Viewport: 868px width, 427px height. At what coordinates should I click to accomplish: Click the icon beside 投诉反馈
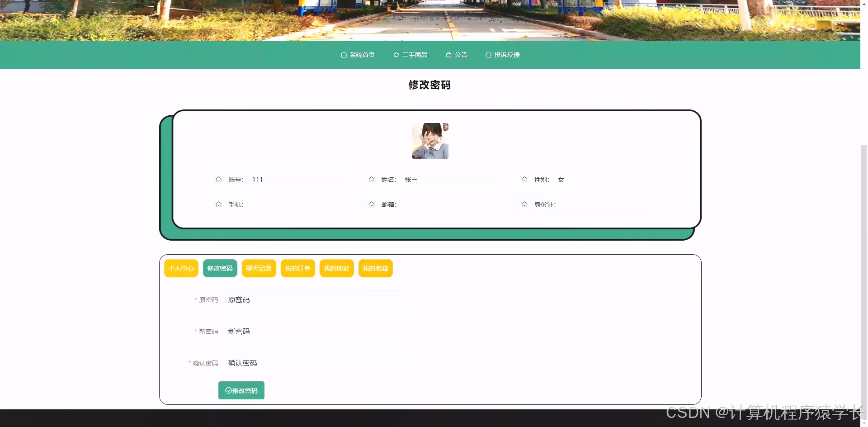tap(488, 54)
